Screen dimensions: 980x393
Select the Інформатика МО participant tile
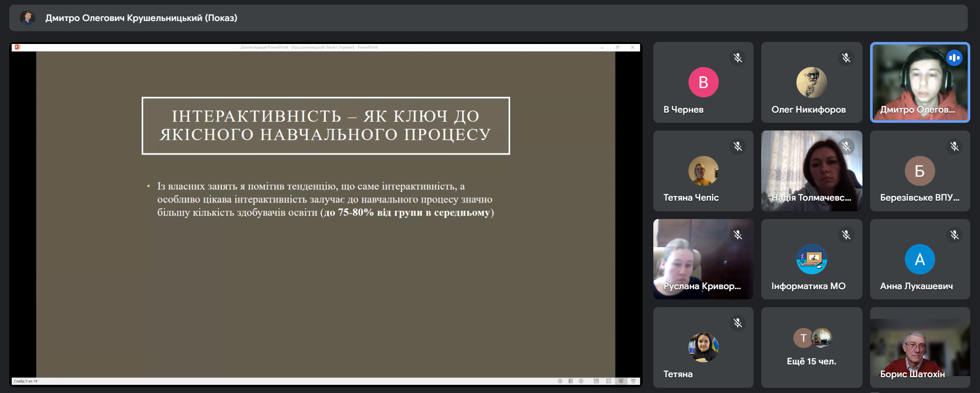tap(811, 259)
